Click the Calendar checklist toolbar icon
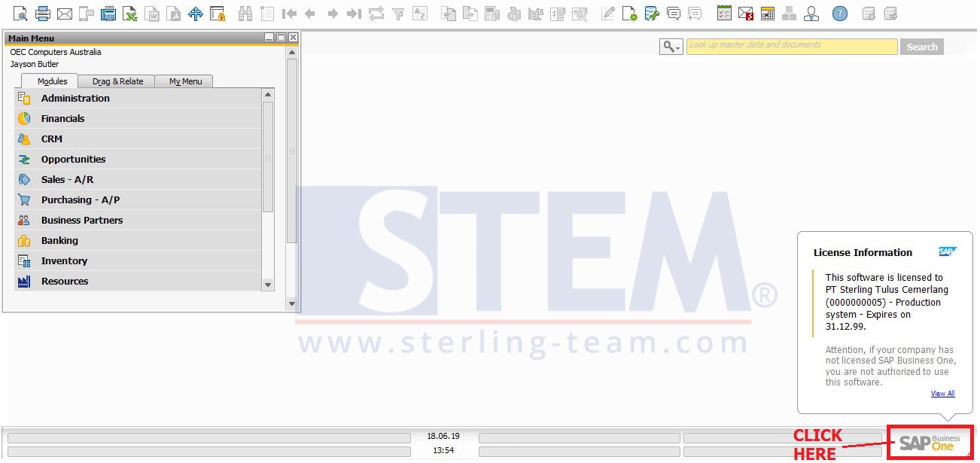The image size is (980, 463). point(724,14)
